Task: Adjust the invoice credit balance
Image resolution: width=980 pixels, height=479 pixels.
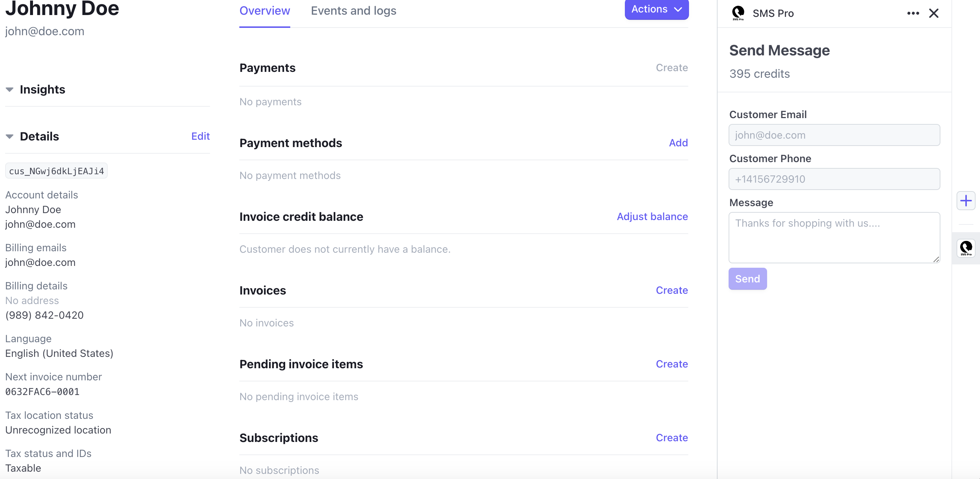Action: [x=652, y=216]
